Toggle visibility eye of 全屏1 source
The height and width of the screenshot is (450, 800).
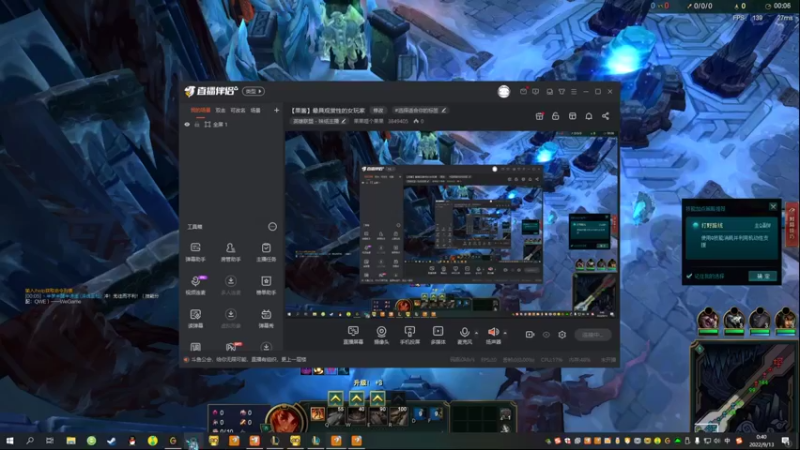pyautogui.click(x=187, y=124)
